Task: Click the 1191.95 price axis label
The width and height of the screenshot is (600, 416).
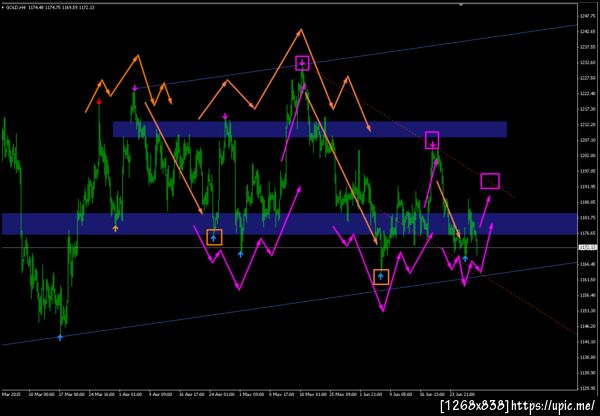Action: 587,187
